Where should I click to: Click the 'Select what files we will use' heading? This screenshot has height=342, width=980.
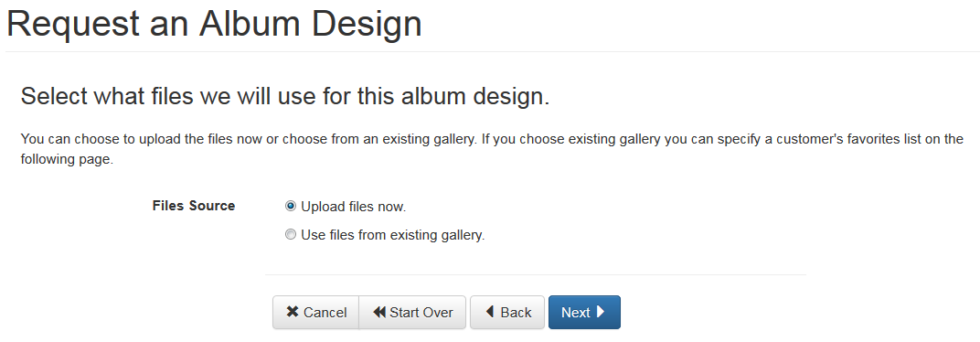(x=285, y=97)
